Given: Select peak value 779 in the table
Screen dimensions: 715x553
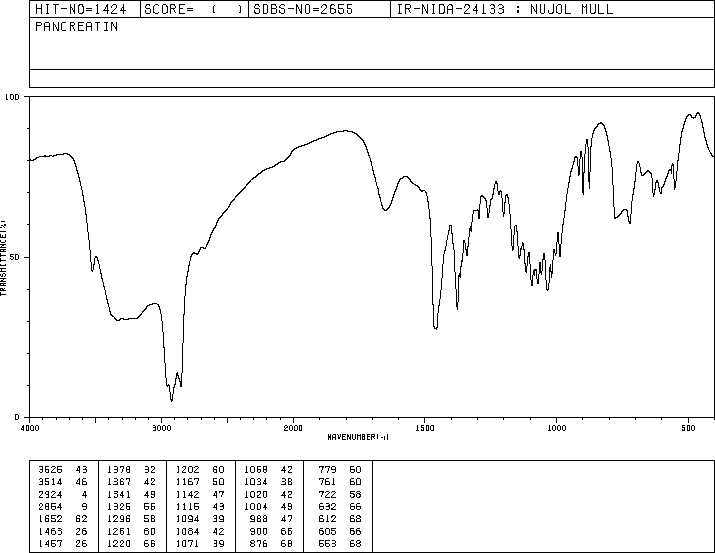Looking at the screenshot, I should pyautogui.click(x=327, y=470).
